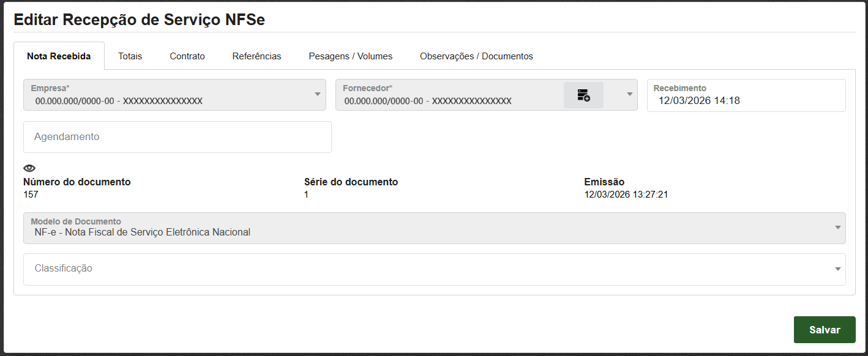Viewport: 868px width, 356px height.
Task: Switch to the Totais tab
Action: click(130, 56)
